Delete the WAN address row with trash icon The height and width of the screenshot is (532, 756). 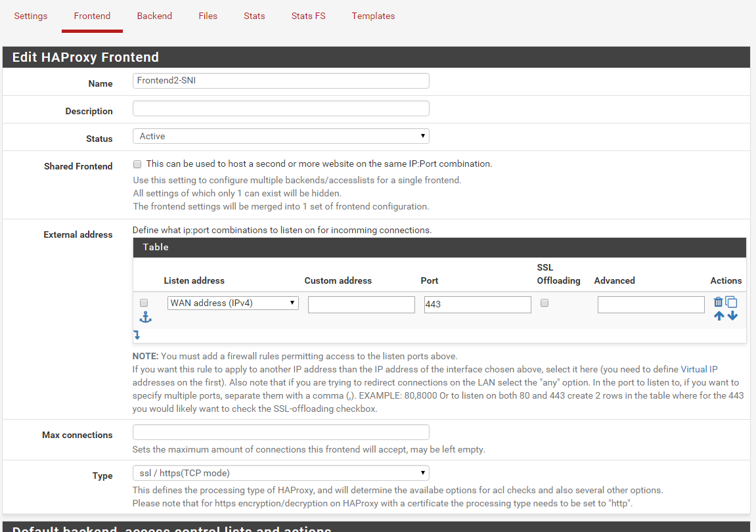pyautogui.click(x=718, y=302)
